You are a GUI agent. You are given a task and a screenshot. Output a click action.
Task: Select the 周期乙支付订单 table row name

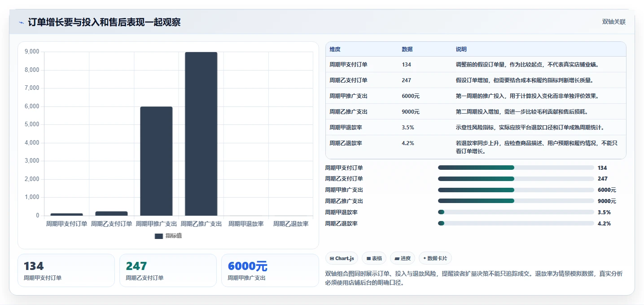[x=348, y=80]
